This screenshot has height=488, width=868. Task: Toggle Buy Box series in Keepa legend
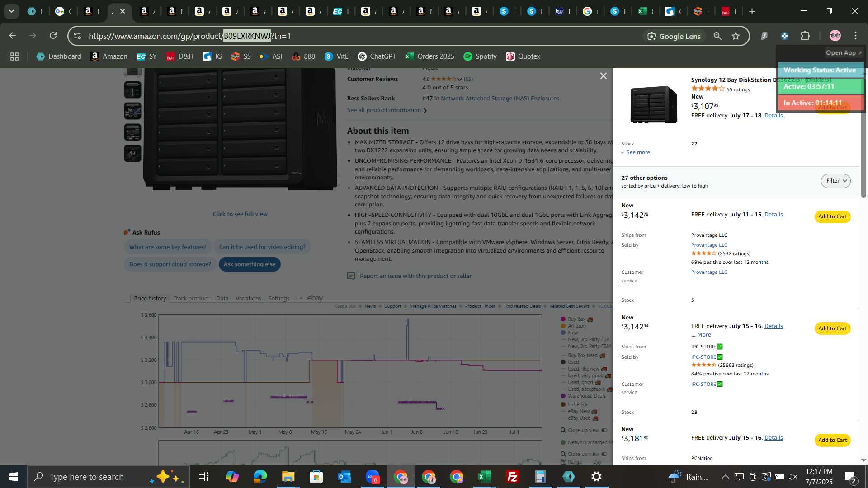click(x=576, y=319)
